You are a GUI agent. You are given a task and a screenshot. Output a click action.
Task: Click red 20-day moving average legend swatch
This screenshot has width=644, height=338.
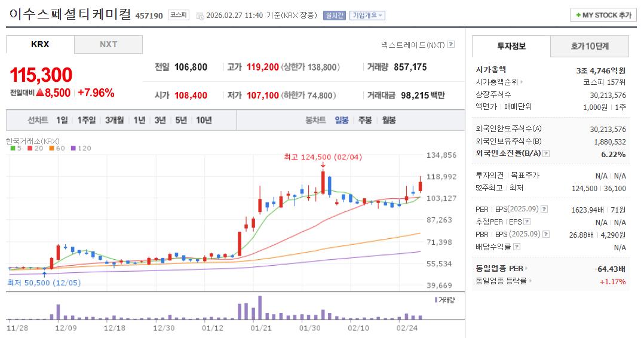point(30,148)
